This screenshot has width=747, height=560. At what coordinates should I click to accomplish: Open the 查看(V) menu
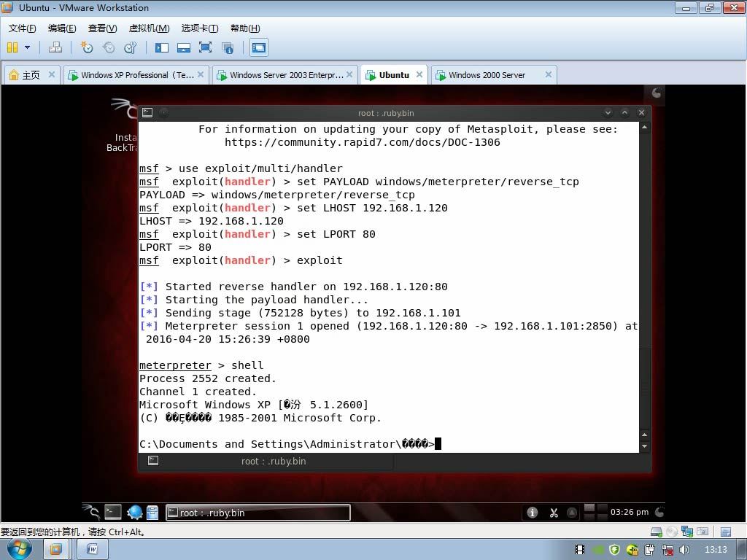tap(102, 28)
